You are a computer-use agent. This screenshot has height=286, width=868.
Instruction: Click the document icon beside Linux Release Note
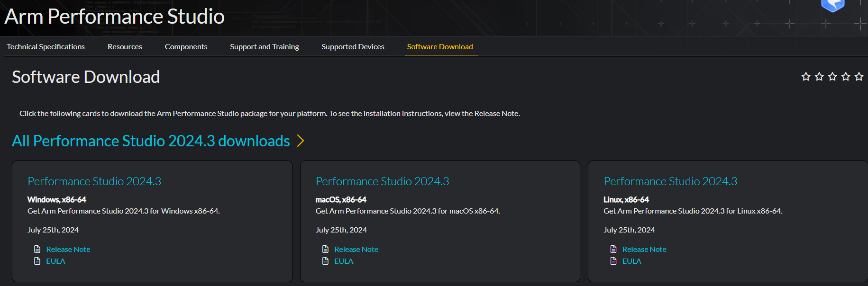[613, 249]
